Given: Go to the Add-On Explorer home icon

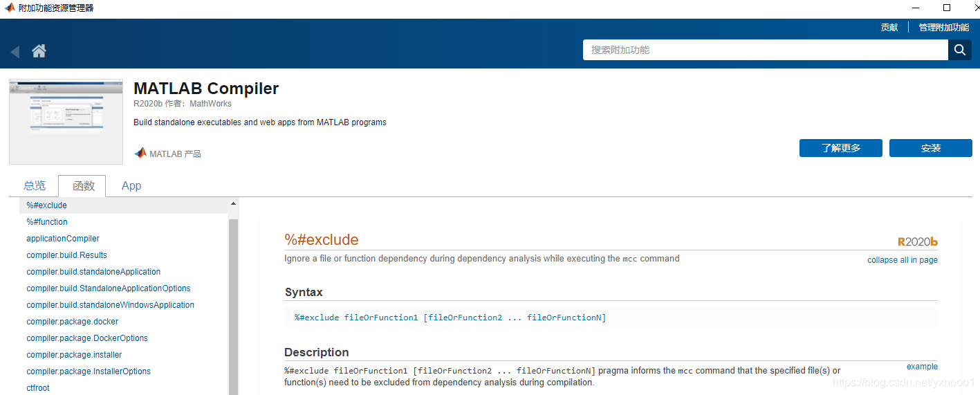Looking at the screenshot, I should click(39, 50).
